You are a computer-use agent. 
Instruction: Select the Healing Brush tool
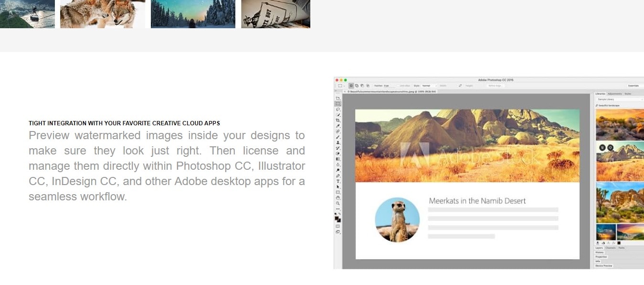[x=338, y=131]
